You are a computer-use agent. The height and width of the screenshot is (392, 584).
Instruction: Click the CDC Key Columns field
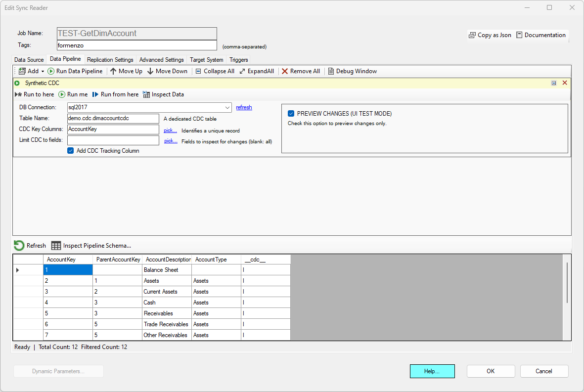pos(113,129)
